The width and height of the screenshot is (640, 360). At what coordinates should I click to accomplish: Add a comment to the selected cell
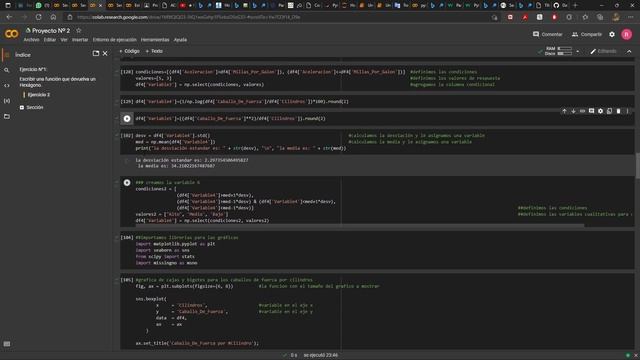[x=591, y=111]
